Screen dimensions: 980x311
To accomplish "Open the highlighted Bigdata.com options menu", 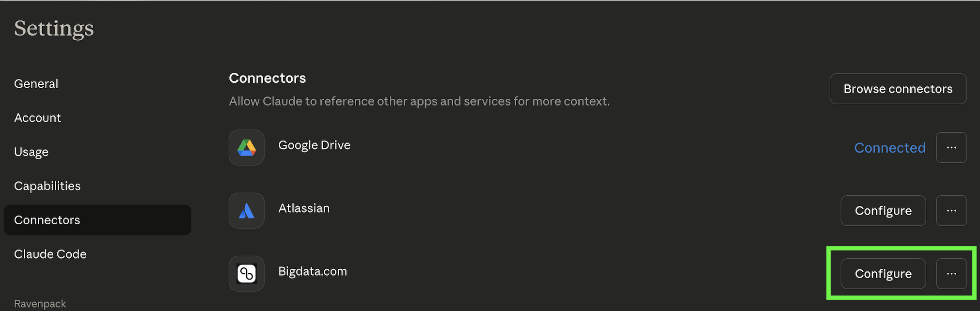I will click(x=951, y=273).
